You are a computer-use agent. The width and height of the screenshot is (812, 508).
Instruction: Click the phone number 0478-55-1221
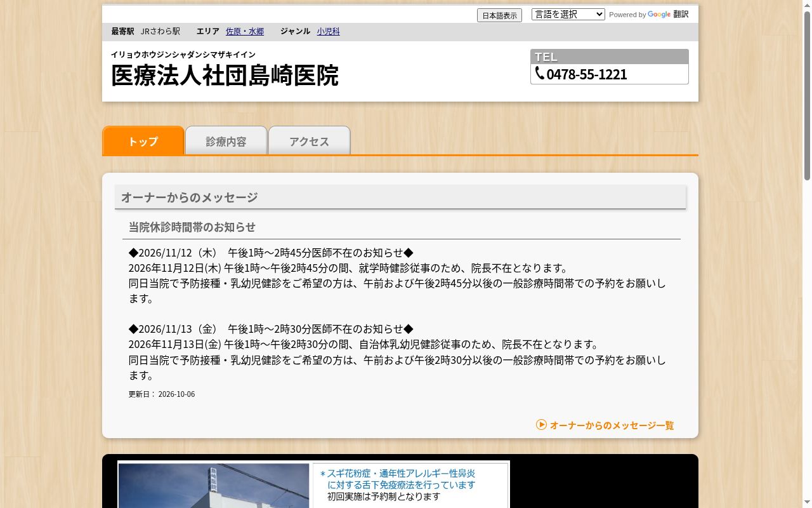[x=587, y=74]
